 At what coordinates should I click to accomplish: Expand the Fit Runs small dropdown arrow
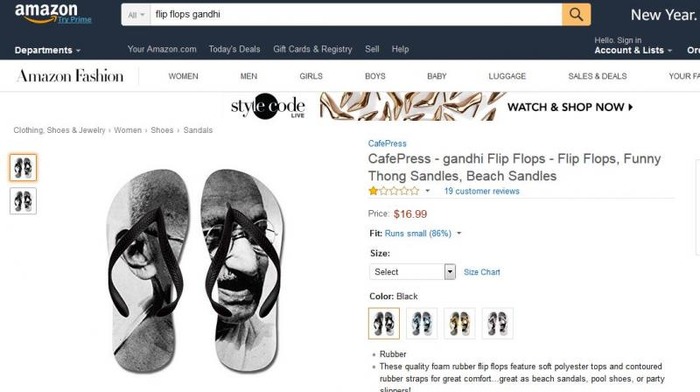[x=459, y=234]
